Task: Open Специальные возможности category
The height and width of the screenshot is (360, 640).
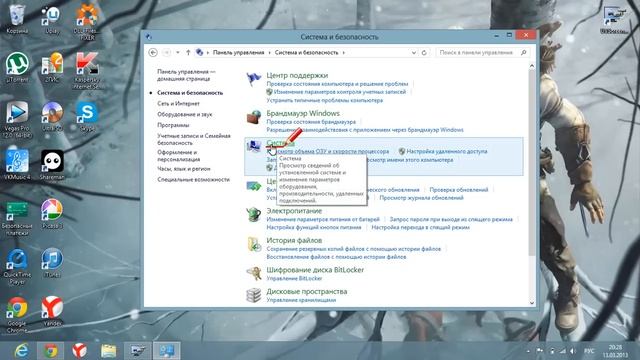Action: [193, 179]
